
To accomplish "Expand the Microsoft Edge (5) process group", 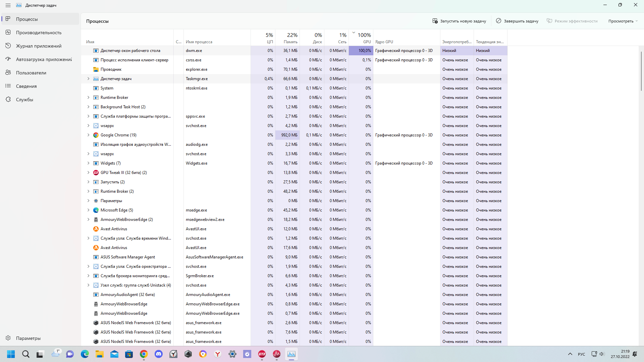I will [89, 210].
